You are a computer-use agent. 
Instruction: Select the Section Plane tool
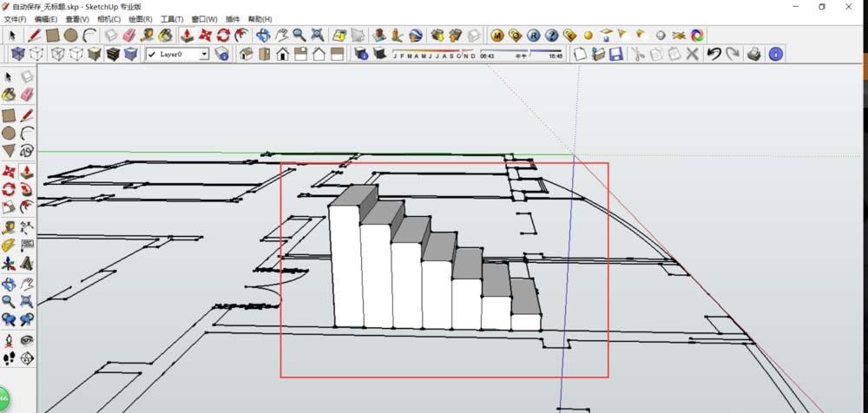pyautogui.click(x=27, y=358)
